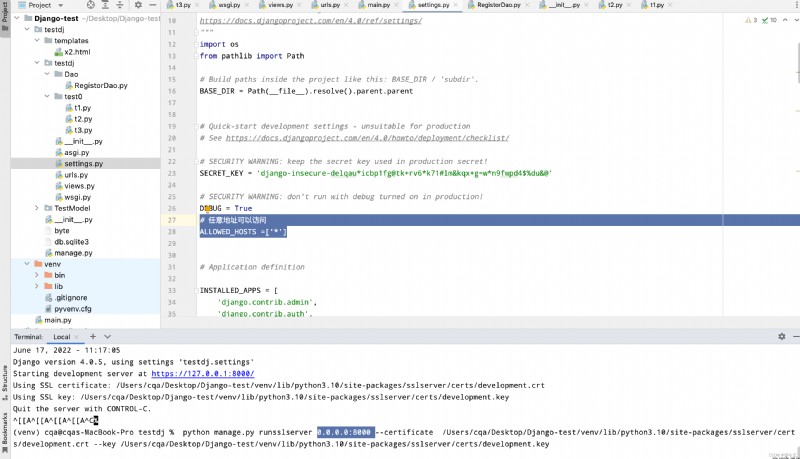
Task: Open the __init__.py editor tab
Action: click(564, 5)
